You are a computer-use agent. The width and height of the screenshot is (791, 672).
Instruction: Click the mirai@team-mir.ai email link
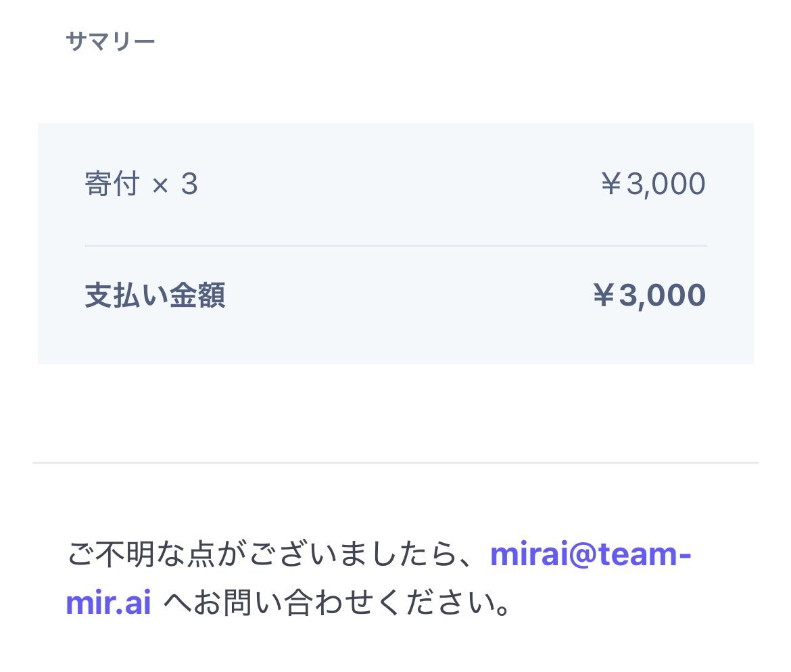pyautogui.click(x=590, y=554)
